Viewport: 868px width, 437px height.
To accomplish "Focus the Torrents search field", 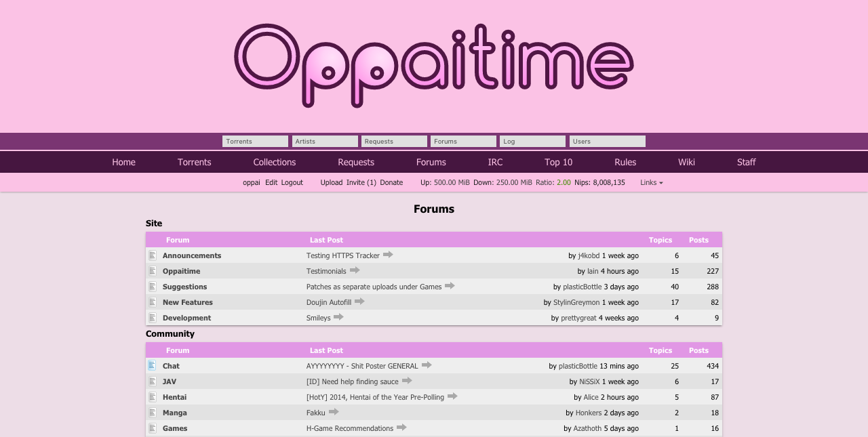I will coord(255,142).
